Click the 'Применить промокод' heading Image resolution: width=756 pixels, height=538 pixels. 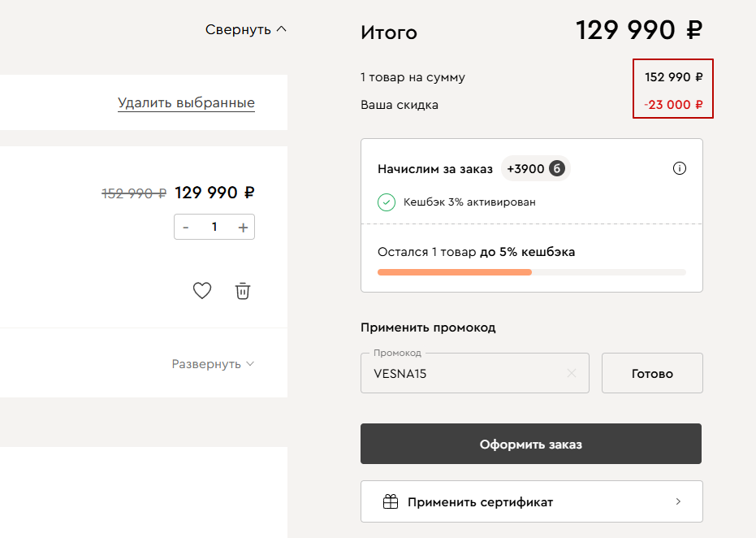[428, 328]
